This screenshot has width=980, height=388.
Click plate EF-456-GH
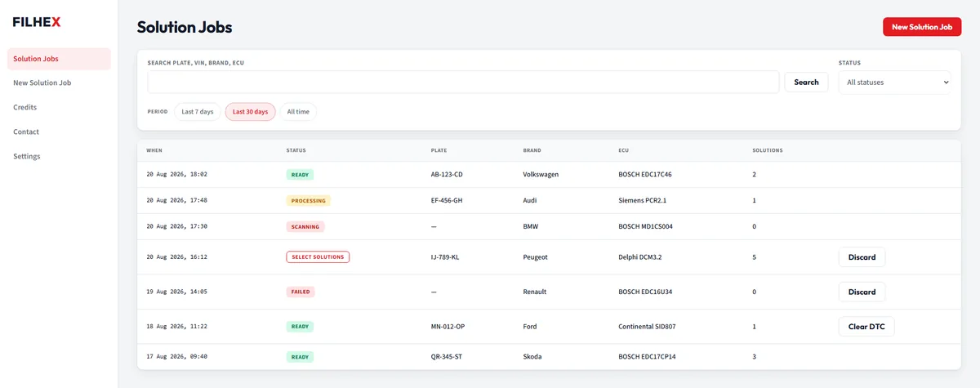coord(447,200)
